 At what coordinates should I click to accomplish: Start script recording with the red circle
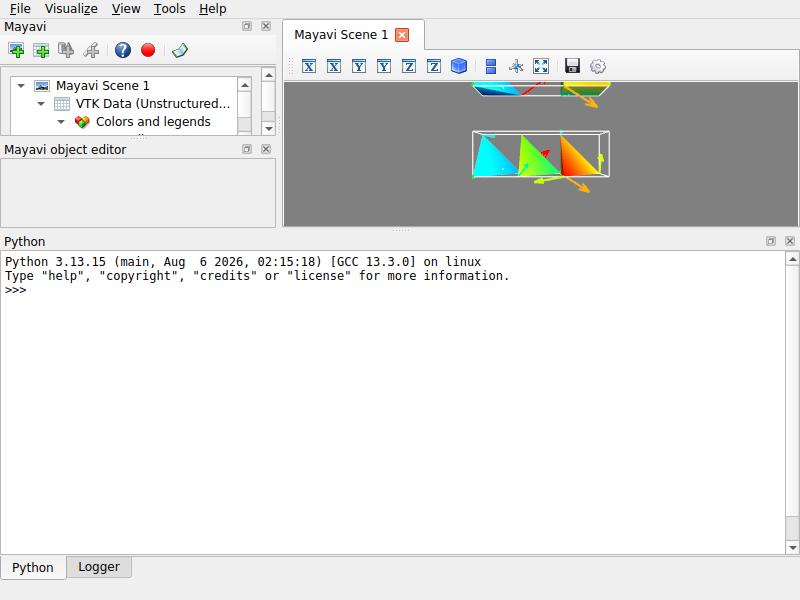pyautogui.click(x=148, y=50)
